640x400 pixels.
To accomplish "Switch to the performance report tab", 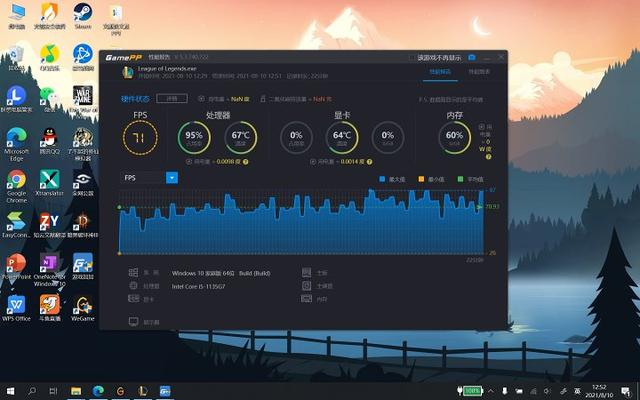I will (440, 72).
